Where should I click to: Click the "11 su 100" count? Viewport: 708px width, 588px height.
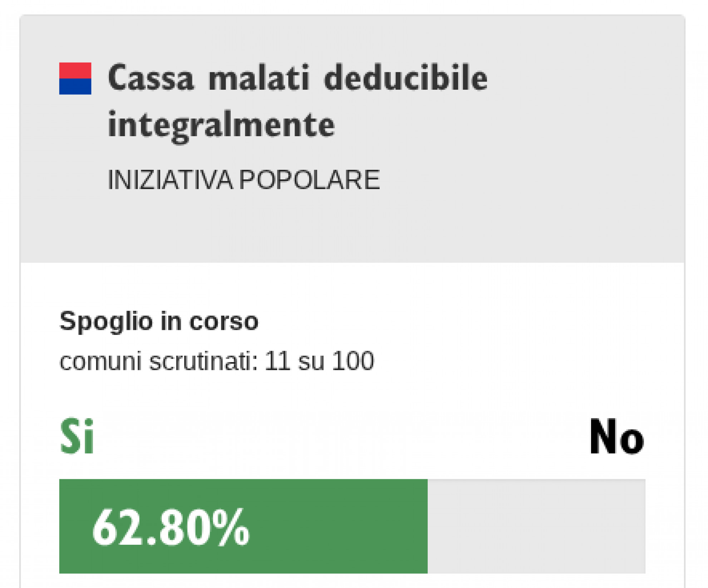point(319,361)
